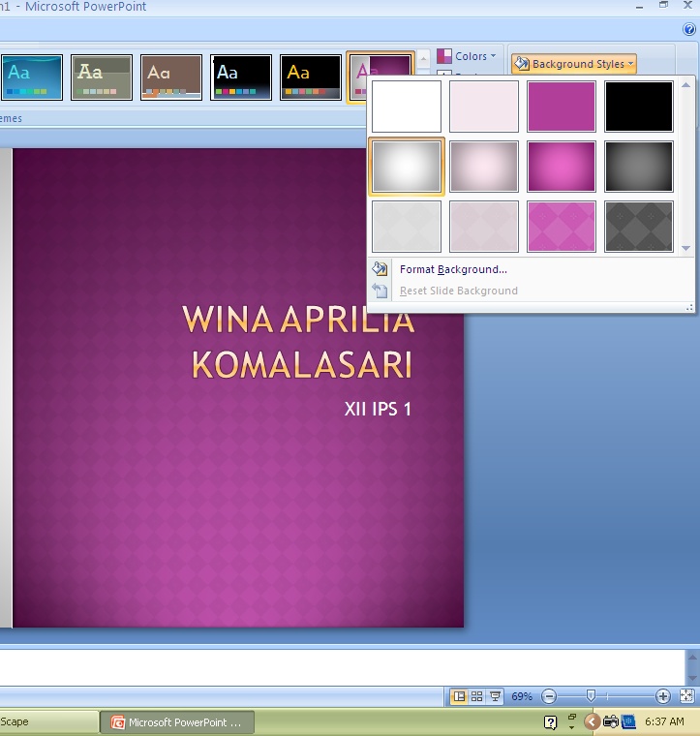
Task: Pick the plain white background style
Action: pyautogui.click(x=407, y=107)
